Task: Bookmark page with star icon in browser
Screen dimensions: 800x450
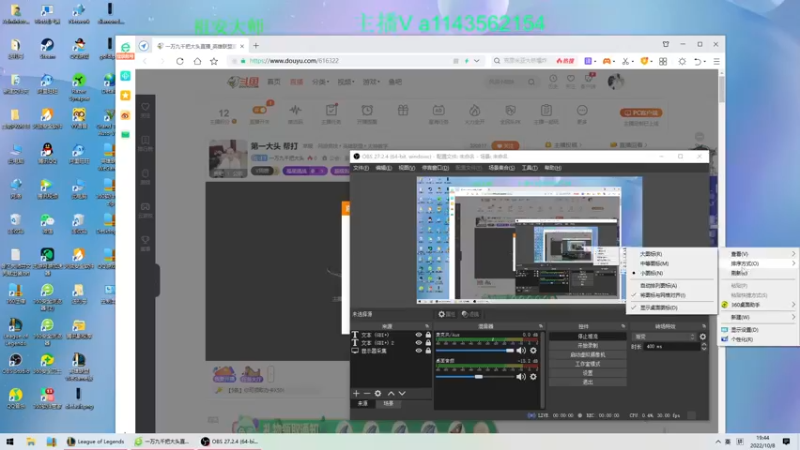Action: pos(214,61)
